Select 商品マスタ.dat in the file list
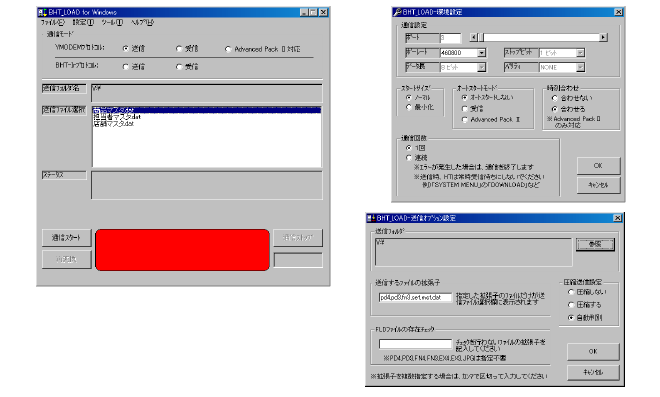 [207, 110]
